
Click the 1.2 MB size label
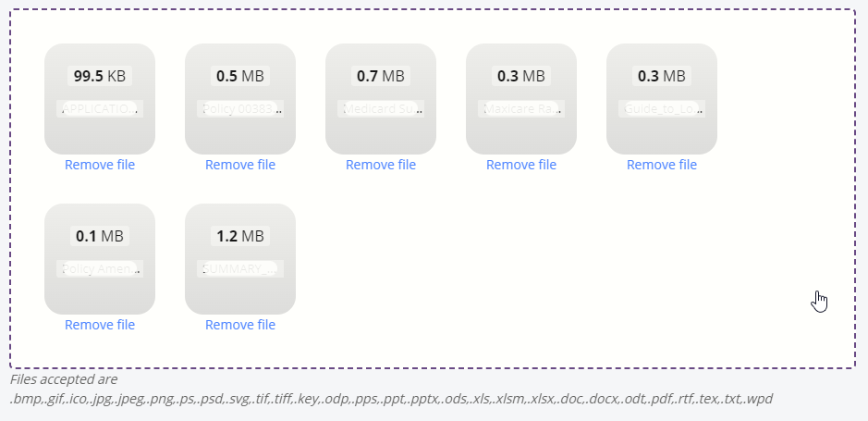[240, 236]
